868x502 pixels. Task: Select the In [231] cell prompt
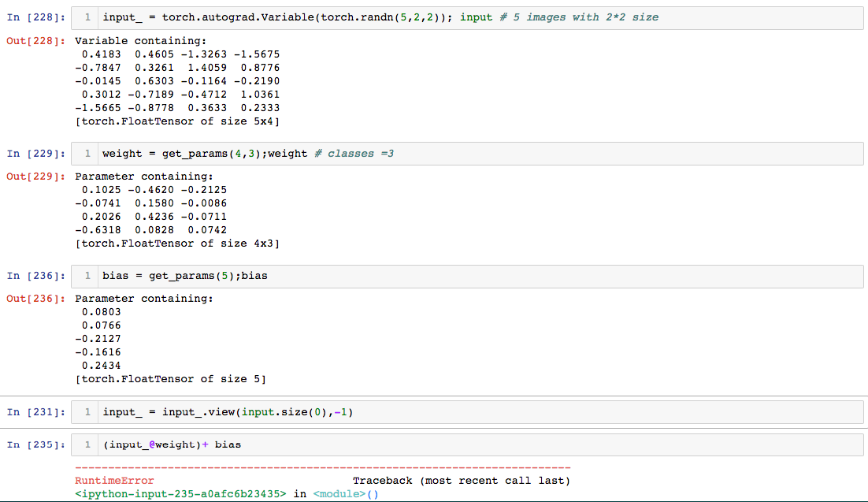[35, 412]
